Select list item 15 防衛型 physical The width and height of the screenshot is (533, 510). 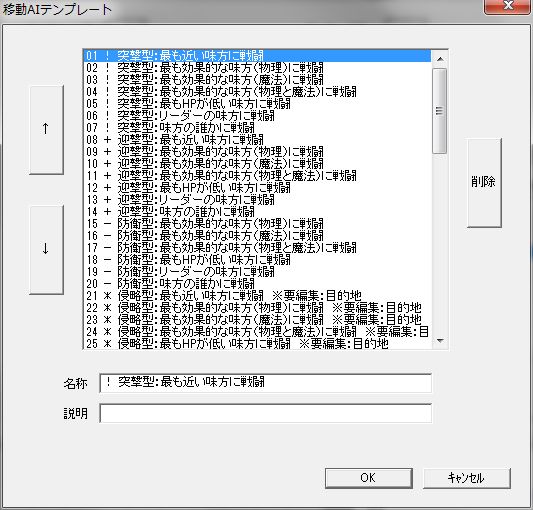tap(257, 224)
